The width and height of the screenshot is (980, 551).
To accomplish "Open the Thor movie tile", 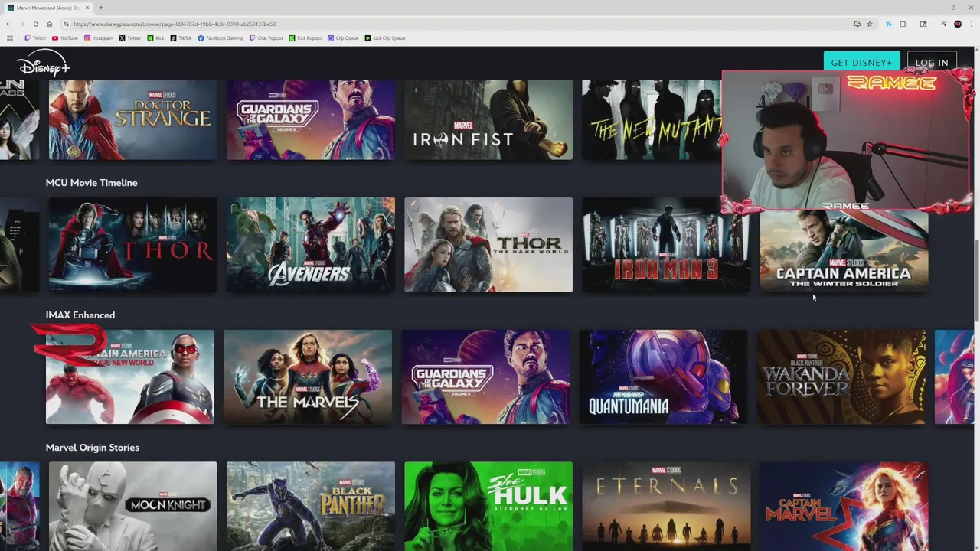I will [x=133, y=245].
